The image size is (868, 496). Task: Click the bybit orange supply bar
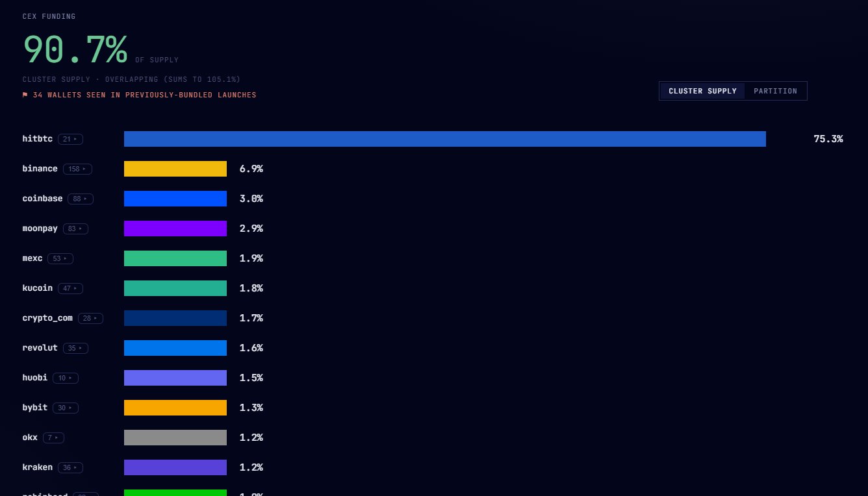click(x=175, y=408)
